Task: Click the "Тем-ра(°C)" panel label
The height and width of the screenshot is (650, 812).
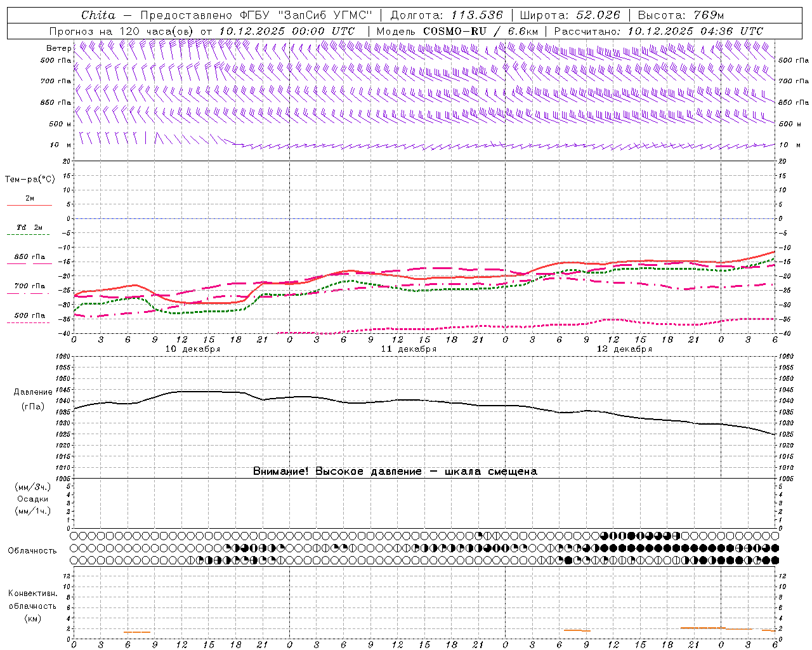Action: [30, 180]
